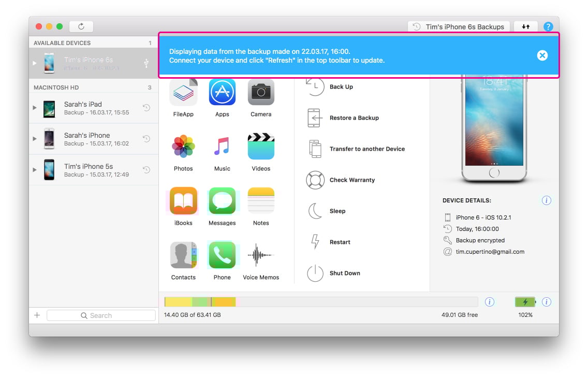The height and width of the screenshot is (378, 588).
Task: Click backup history icon for Sarah's iPad
Action: pos(146,108)
